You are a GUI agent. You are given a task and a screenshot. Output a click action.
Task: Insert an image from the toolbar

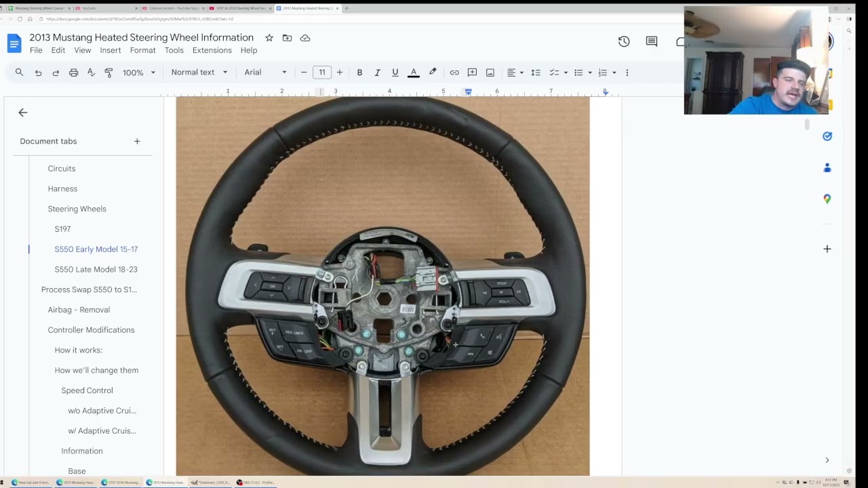(490, 73)
